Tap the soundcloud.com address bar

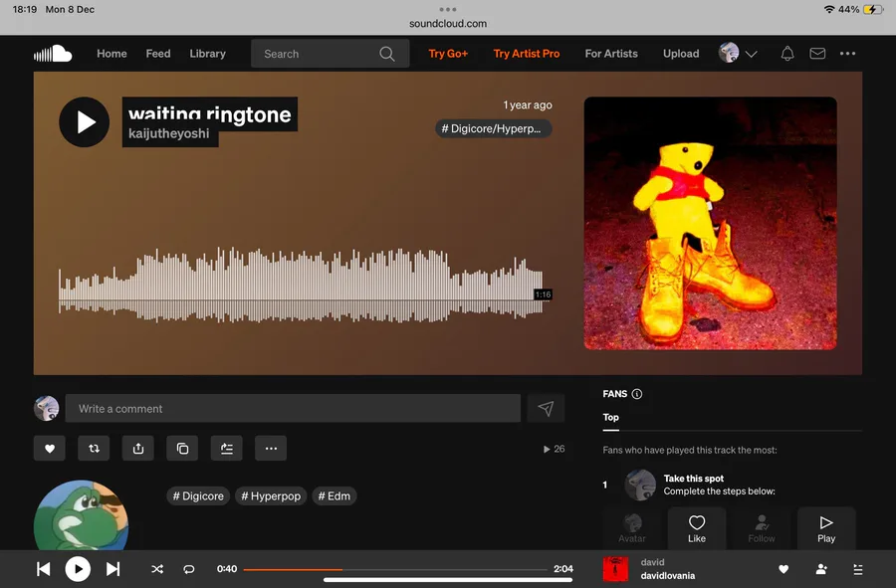click(x=448, y=24)
